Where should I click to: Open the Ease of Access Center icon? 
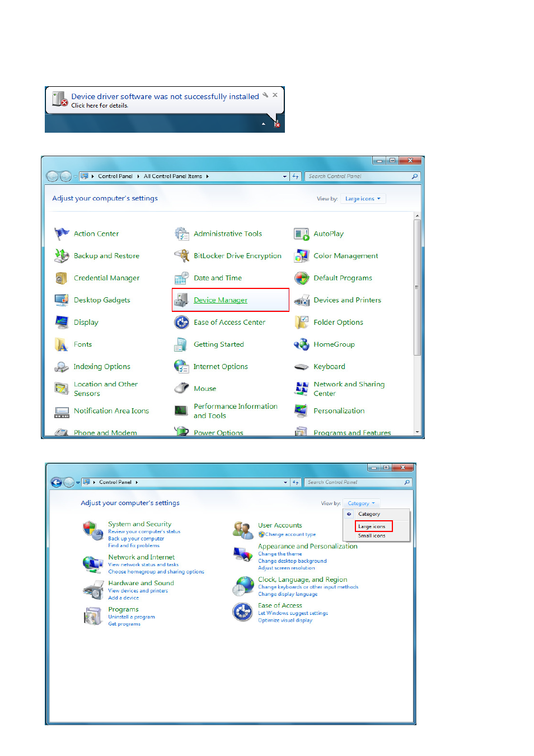point(181,322)
